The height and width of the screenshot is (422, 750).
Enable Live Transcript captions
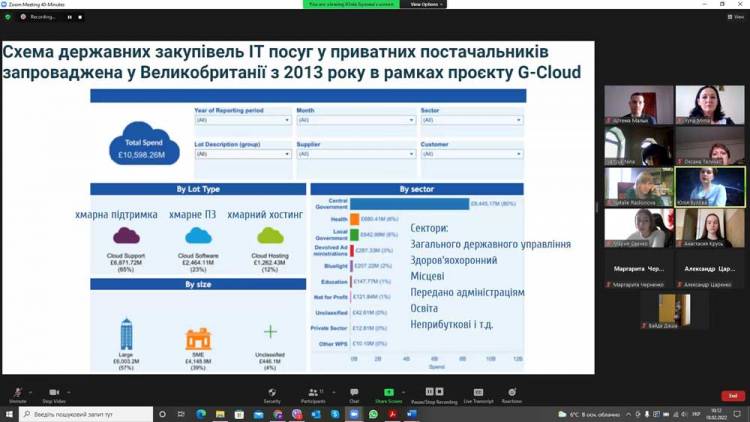(x=478, y=393)
